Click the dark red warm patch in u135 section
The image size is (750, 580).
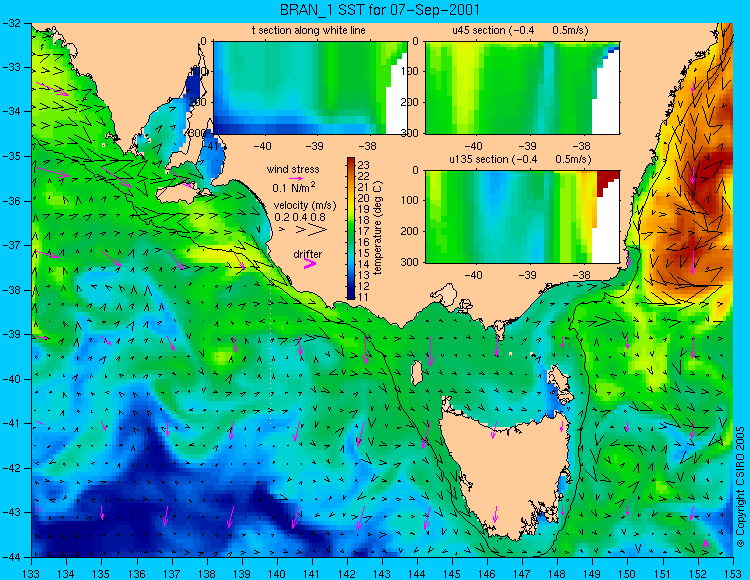607,182
